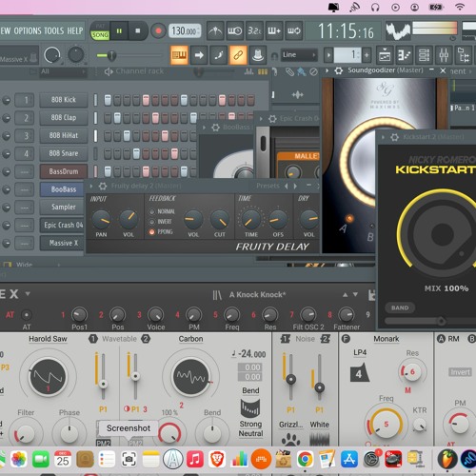Toggle the 3-2-1 recording countdown icon

coord(254,31)
